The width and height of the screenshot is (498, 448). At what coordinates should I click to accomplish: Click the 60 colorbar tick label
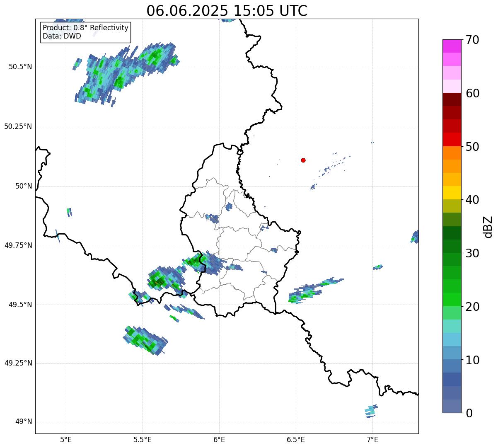pos(473,93)
